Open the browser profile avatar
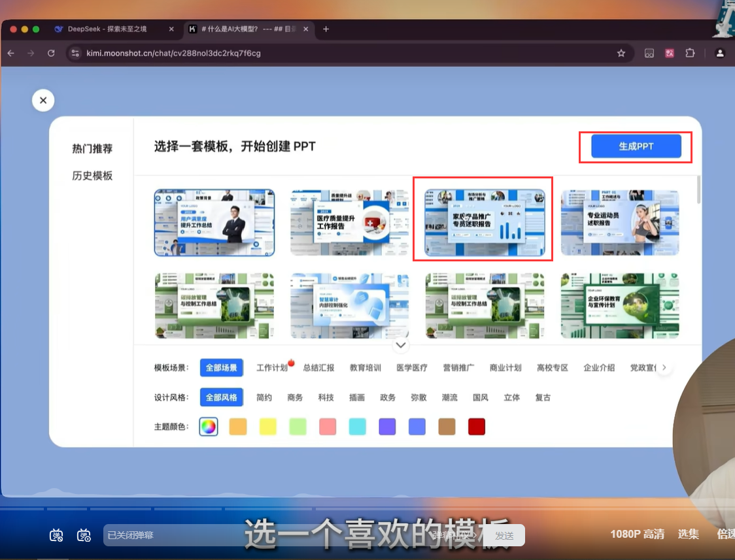Viewport: 735px width, 560px height. click(720, 54)
